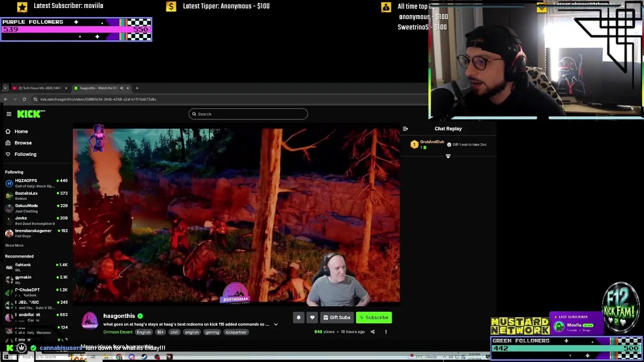Click the green followers goal progress bar
Screen dimensions: 644x362
click(567, 348)
